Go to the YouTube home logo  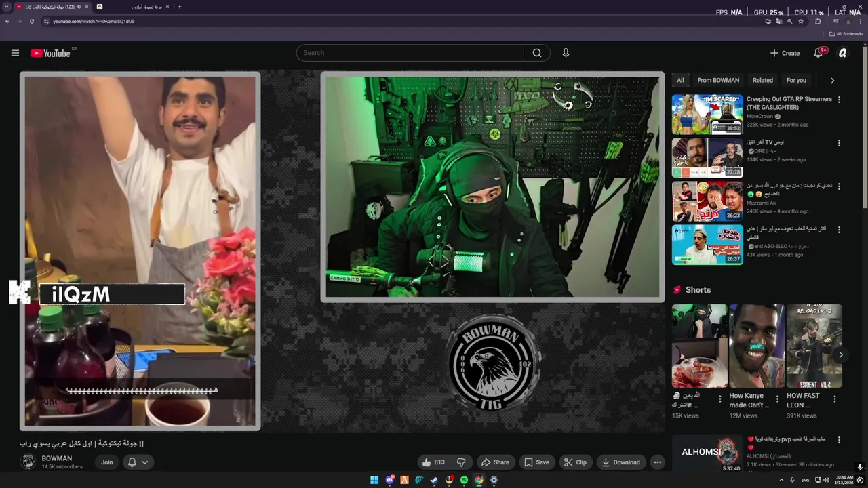pyautogui.click(x=50, y=53)
